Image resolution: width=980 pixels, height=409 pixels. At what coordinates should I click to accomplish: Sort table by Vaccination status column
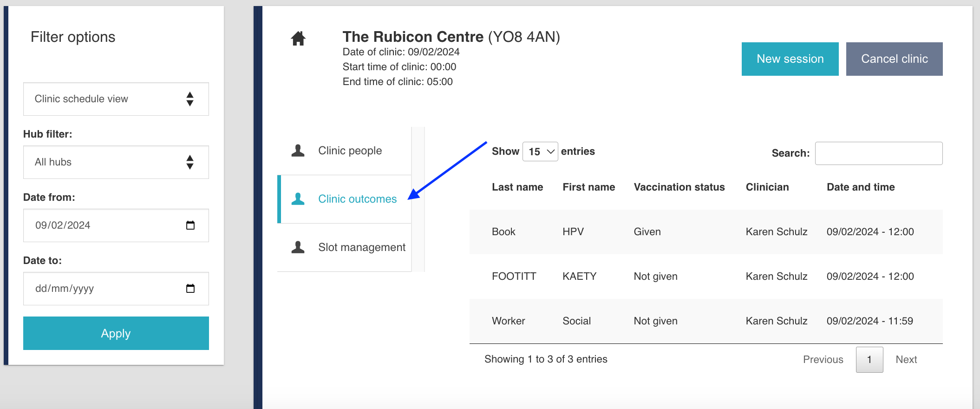(679, 187)
